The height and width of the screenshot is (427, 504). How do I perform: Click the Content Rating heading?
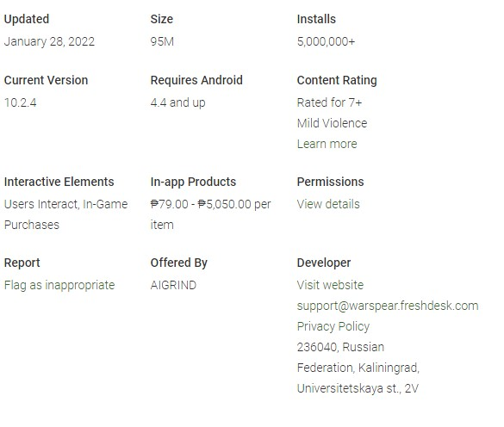click(337, 80)
